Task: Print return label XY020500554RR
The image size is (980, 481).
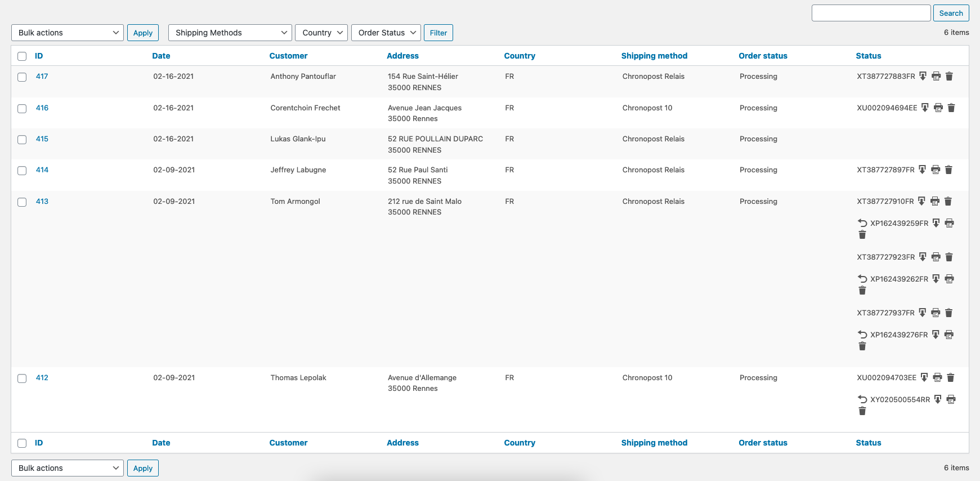Action: tap(951, 399)
